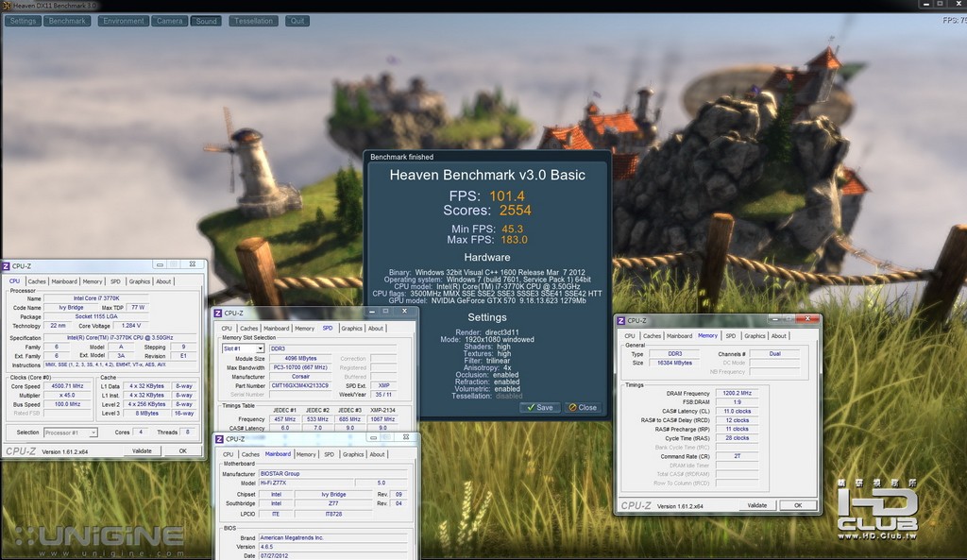The image size is (967, 560).
Task: Toggle the Sound button in Heaven toolbar
Action: click(206, 21)
